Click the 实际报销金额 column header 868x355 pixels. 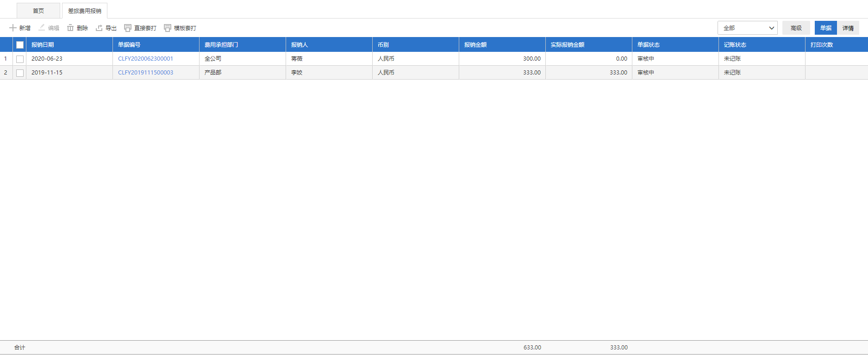(589, 45)
